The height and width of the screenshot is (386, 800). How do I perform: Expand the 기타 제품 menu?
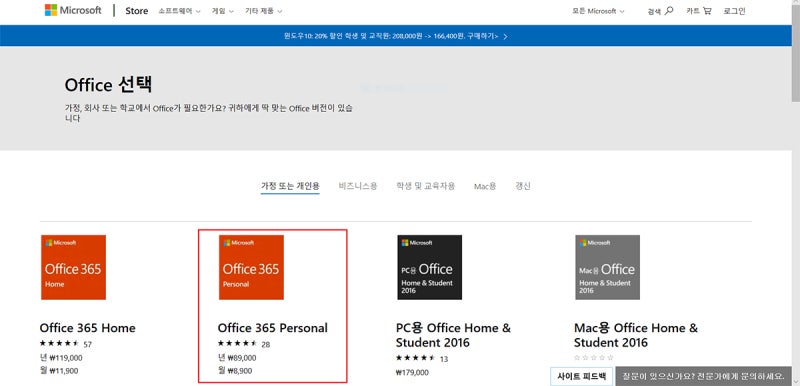pyautogui.click(x=263, y=11)
